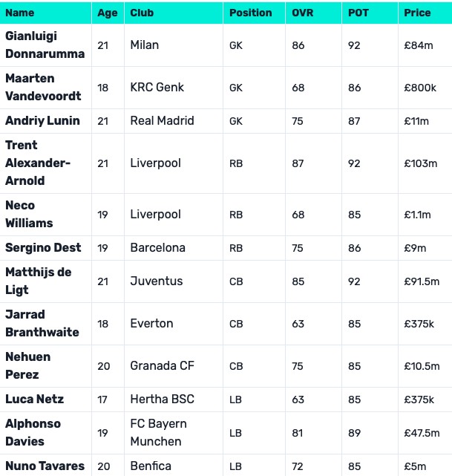Select the Club column header
The height and width of the screenshot is (476, 452).
coord(142,13)
